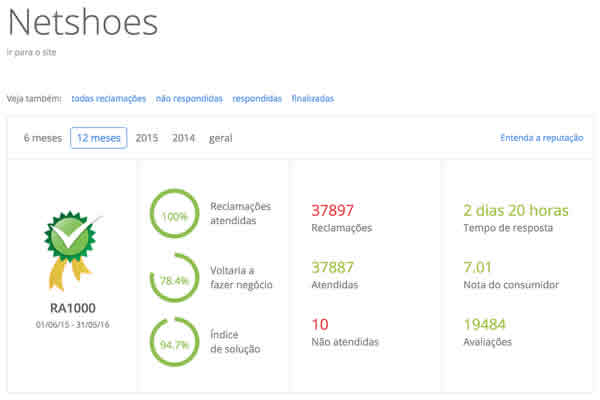Screen dimensions: 600x400
Task: Click the 10 Não atendidas count
Action: point(320,325)
